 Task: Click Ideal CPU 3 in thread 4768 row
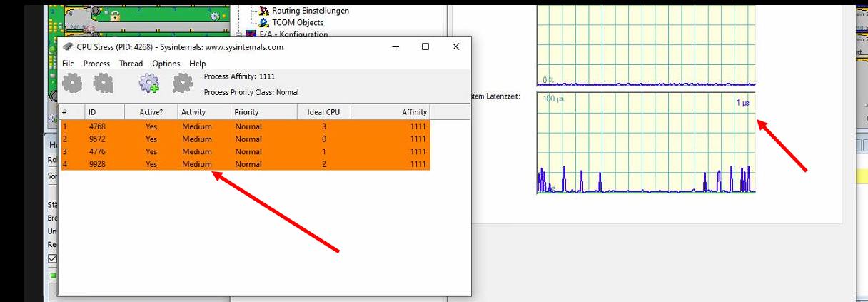(323, 126)
